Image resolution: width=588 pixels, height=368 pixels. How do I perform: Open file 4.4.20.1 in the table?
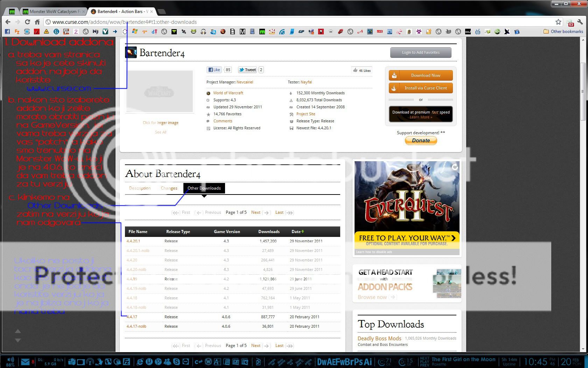133,241
